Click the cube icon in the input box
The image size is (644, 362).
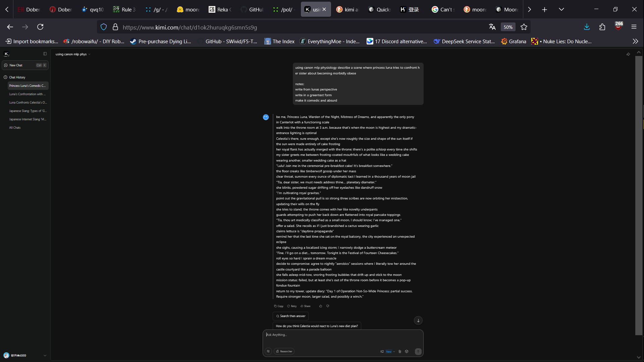pyautogui.click(x=407, y=352)
